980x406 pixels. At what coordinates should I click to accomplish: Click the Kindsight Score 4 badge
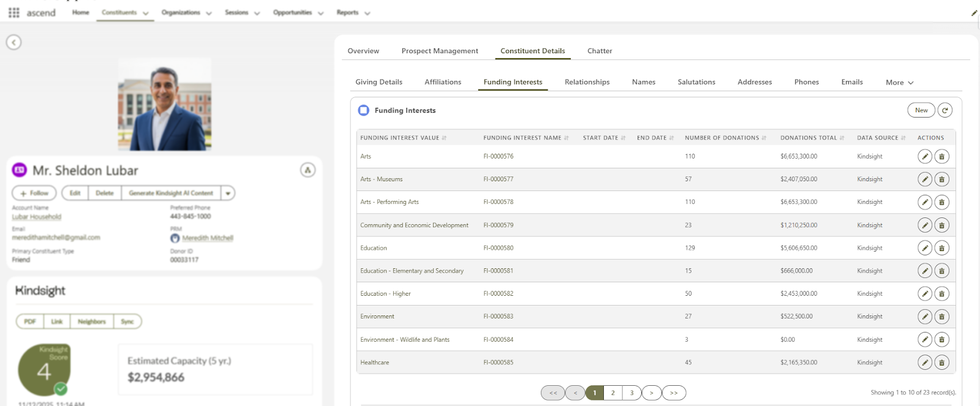pyautogui.click(x=43, y=369)
